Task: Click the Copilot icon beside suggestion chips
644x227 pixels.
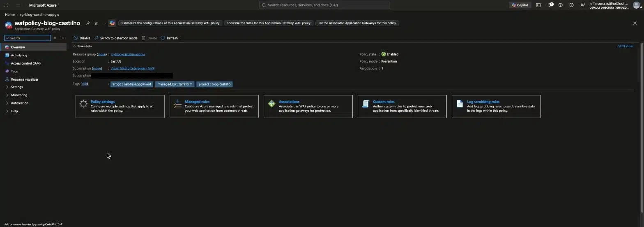Action: coord(112,23)
